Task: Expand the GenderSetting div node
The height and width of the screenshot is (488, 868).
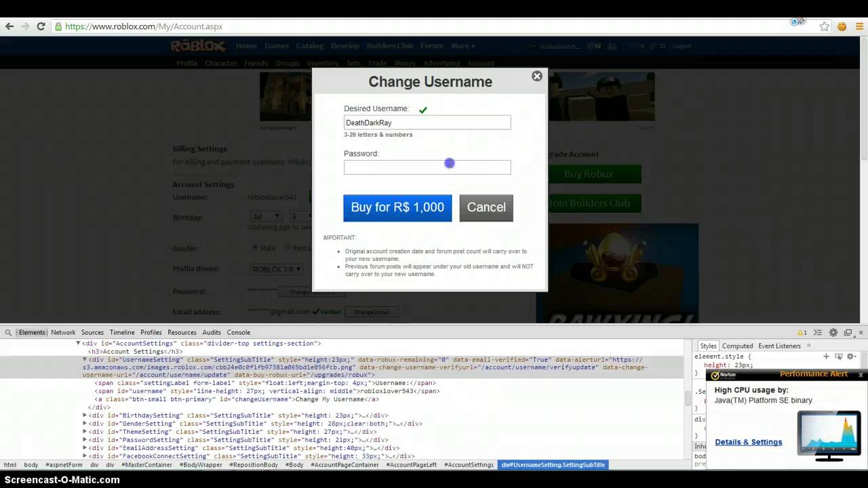Action: click(x=85, y=424)
